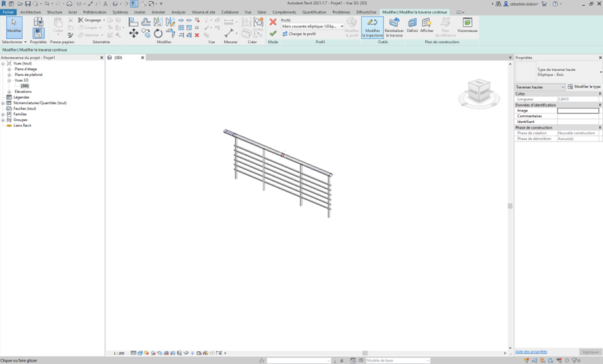Collapse Vues 3D tree node
This screenshot has width=603, height=364.
(x=9, y=80)
